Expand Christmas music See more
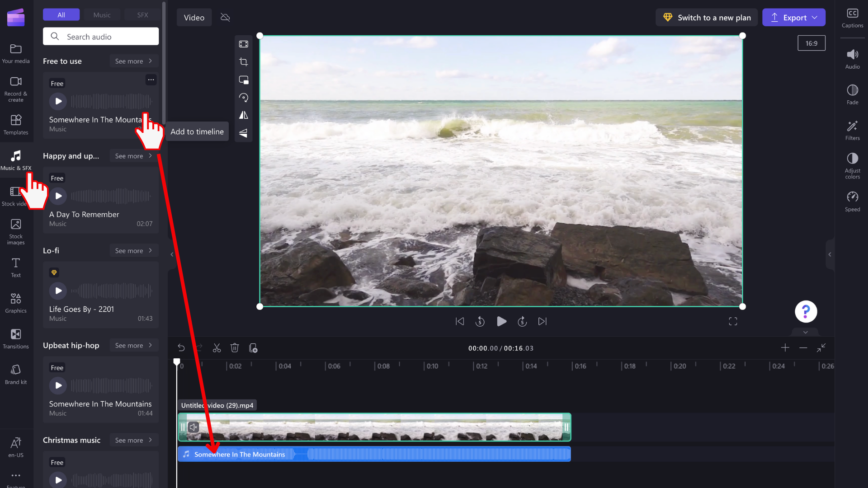Screen dimensions: 868x488 pyautogui.click(x=134, y=440)
